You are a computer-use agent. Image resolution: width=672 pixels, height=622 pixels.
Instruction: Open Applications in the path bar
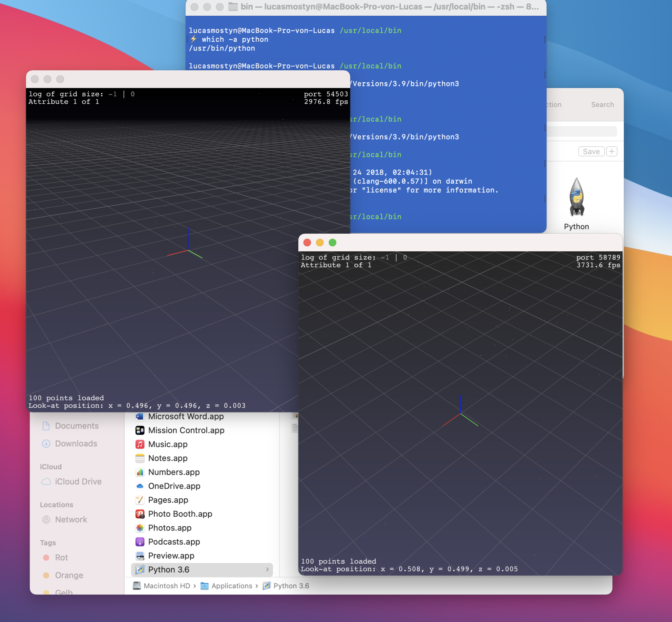pos(231,586)
